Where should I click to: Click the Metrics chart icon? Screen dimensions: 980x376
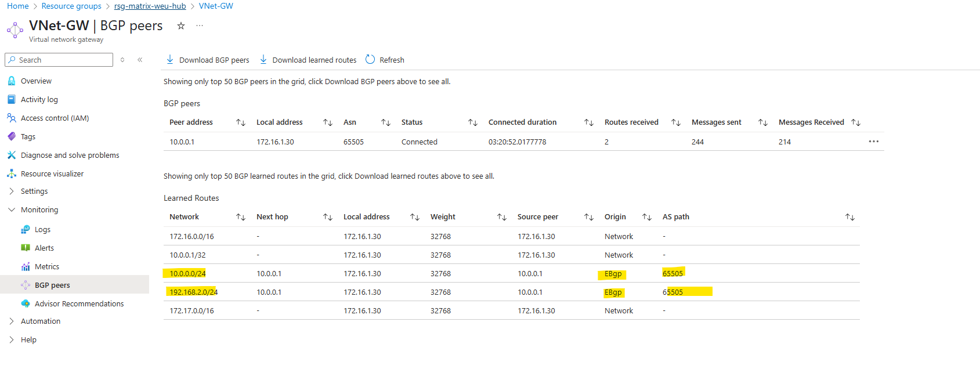click(x=26, y=266)
